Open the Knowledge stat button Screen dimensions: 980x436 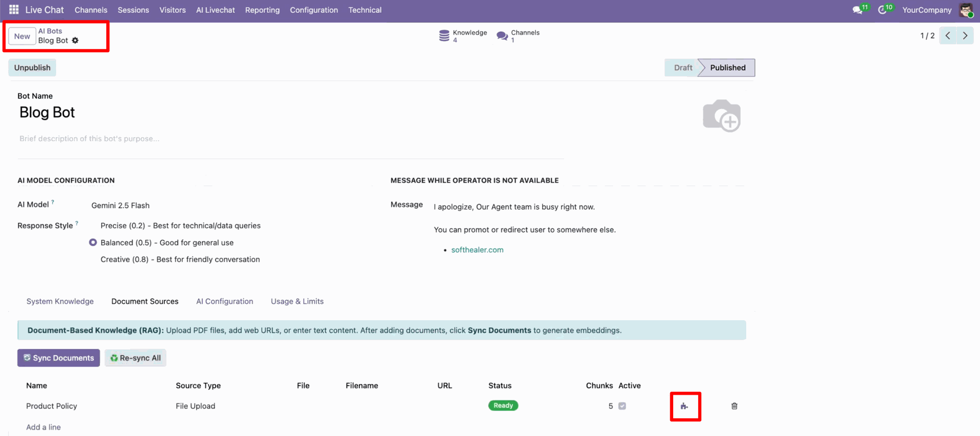463,36
